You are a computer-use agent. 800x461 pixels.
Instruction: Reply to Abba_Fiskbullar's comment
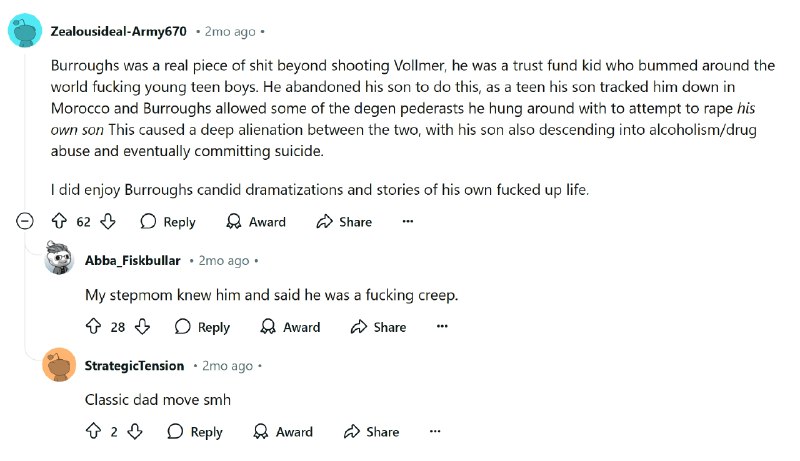coord(202,327)
